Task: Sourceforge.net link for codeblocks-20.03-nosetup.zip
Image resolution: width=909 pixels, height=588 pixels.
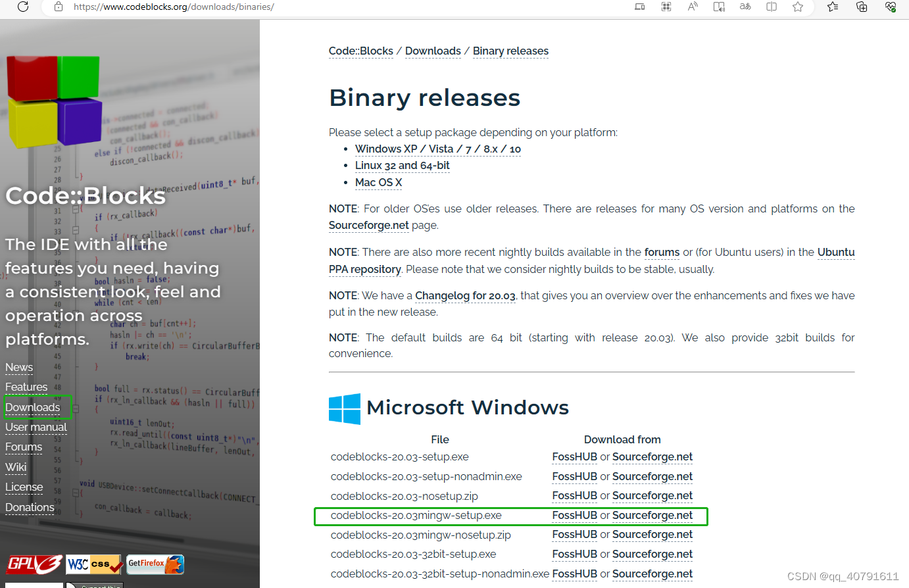Action: click(x=652, y=495)
